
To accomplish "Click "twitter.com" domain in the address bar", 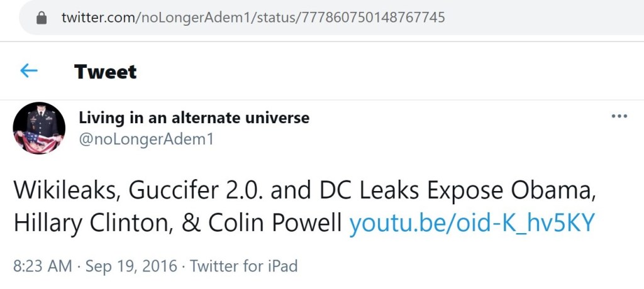I will pyautogui.click(x=97, y=18).
